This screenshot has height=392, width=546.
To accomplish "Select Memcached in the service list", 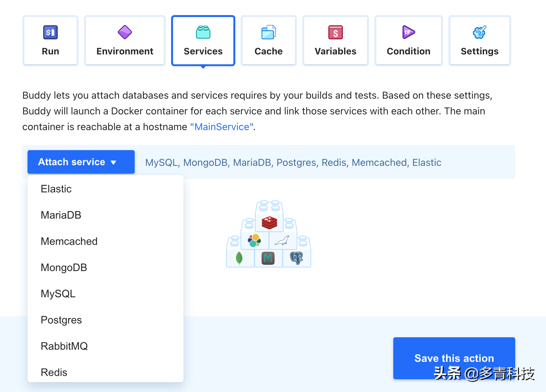I will point(106,241).
